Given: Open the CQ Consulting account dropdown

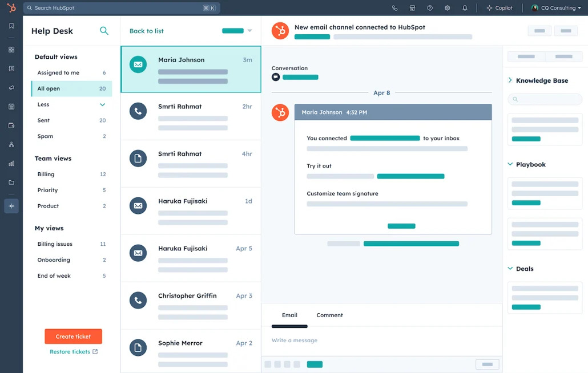Looking at the screenshot, I should [556, 7].
